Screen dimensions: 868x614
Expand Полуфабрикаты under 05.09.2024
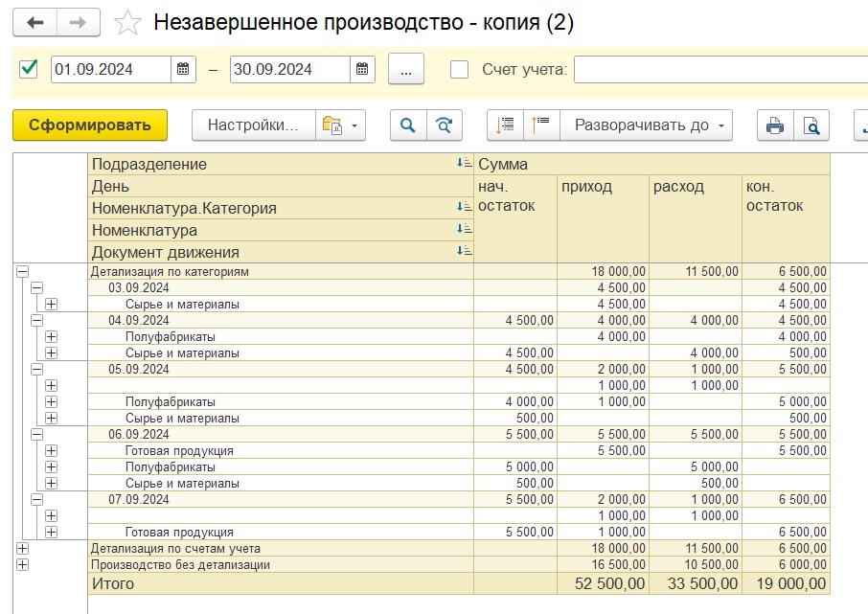(51, 401)
